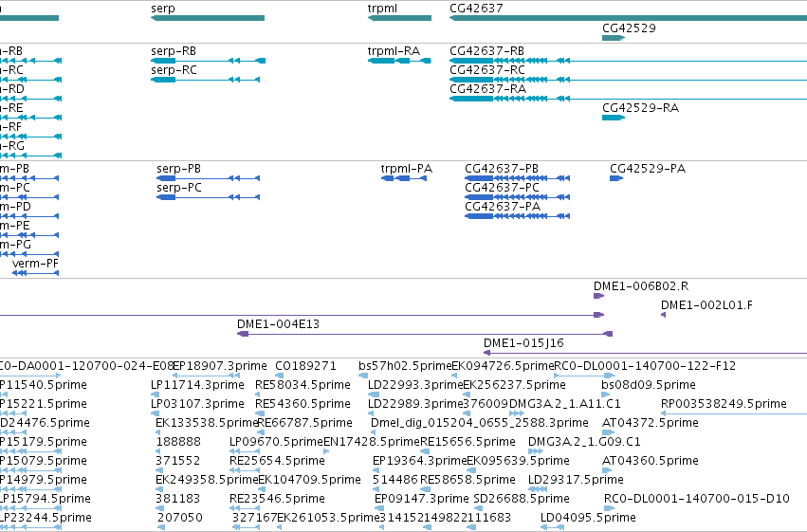Viewport: 807px width, 532px height.
Task: Click EST RP003538249.5prime
Action: tap(734, 413)
